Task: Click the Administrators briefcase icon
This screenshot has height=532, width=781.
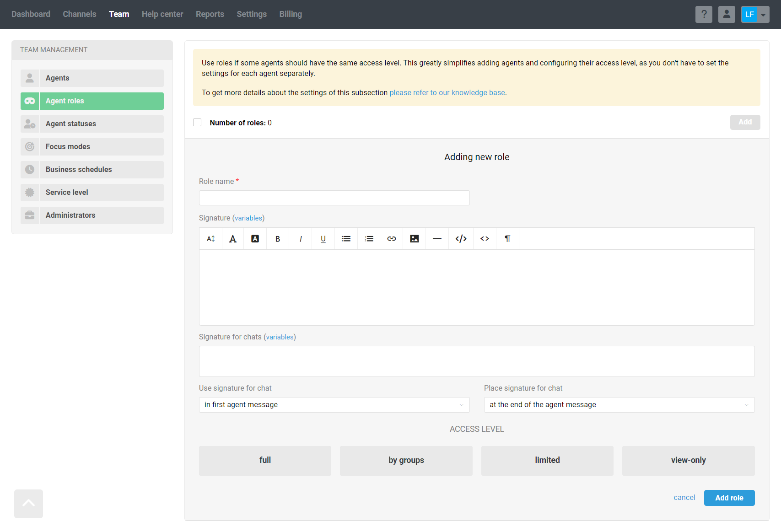Action: point(30,215)
